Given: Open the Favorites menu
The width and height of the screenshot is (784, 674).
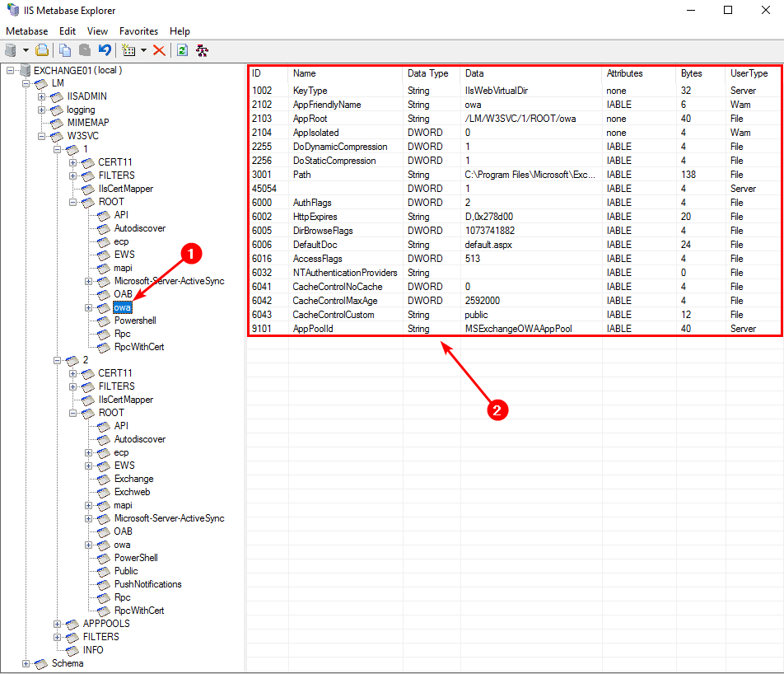Looking at the screenshot, I should [x=138, y=30].
